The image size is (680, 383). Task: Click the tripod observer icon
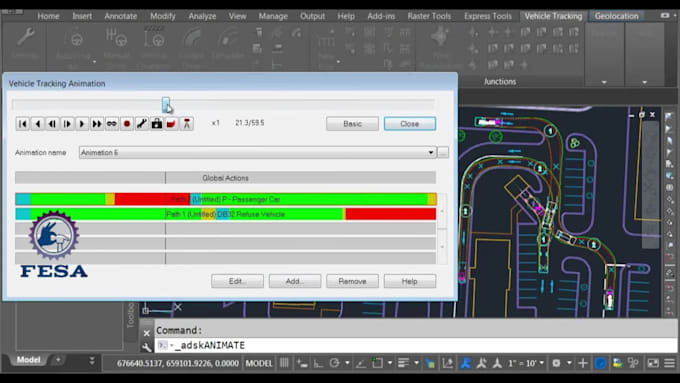click(186, 124)
